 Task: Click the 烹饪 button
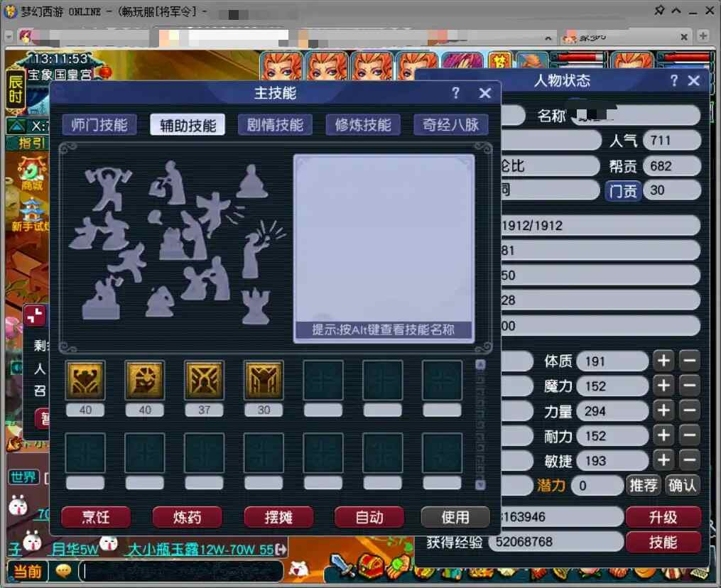[x=96, y=517]
